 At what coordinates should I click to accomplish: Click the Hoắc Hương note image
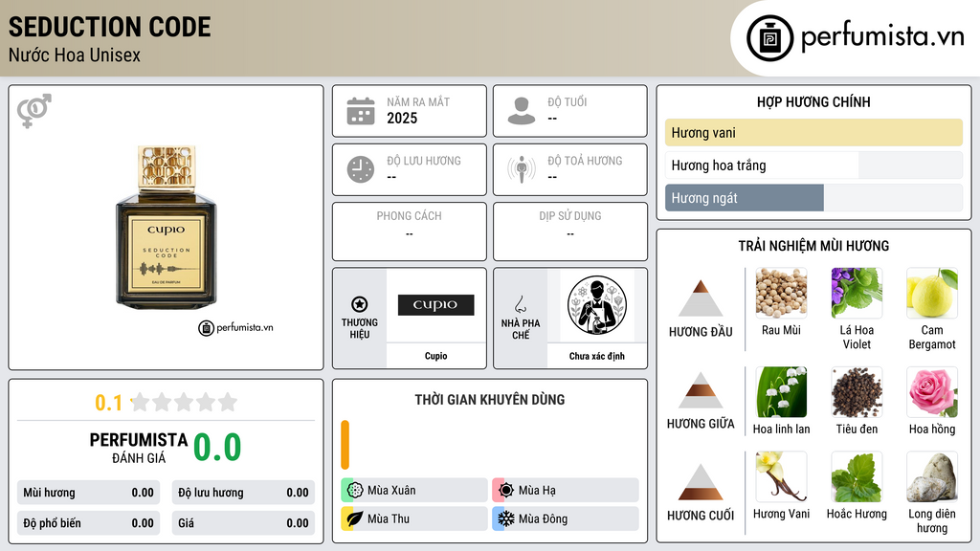click(x=857, y=476)
